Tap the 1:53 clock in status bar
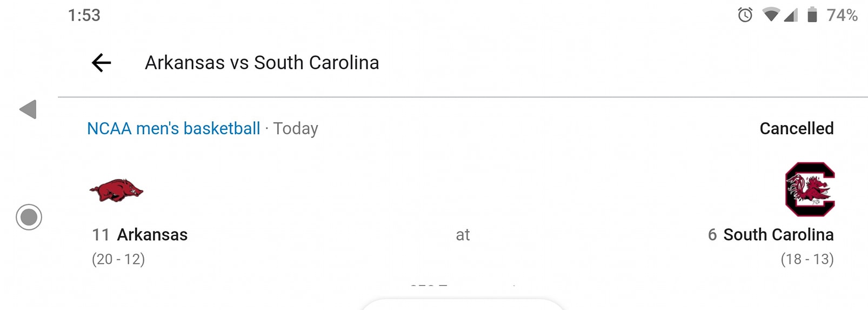This screenshot has width=868, height=310. pos(84,15)
